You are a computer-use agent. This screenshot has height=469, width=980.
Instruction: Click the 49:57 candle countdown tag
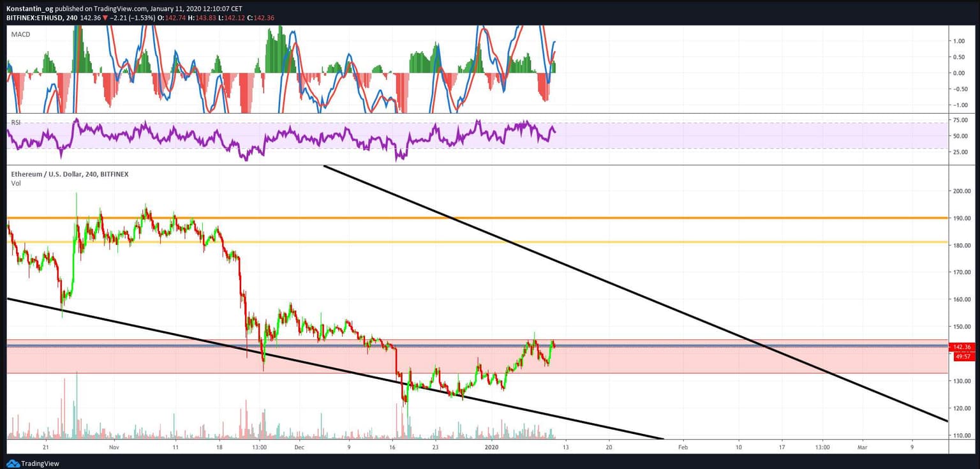pos(962,357)
